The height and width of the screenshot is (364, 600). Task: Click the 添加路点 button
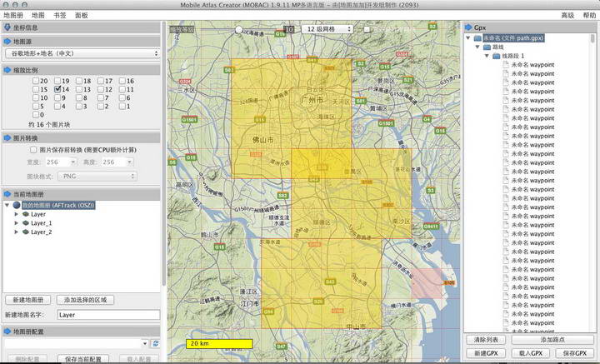552,340
